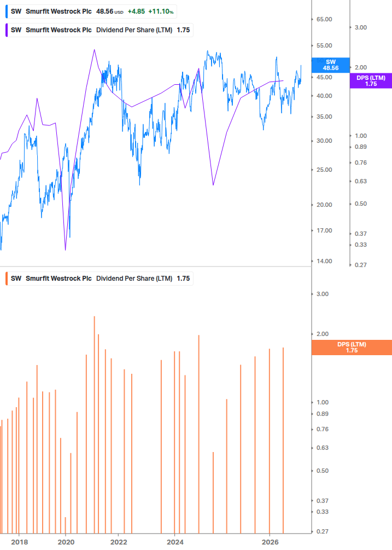Click the 2026 label on time axis
This screenshot has height=550, width=392.
tap(271, 542)
